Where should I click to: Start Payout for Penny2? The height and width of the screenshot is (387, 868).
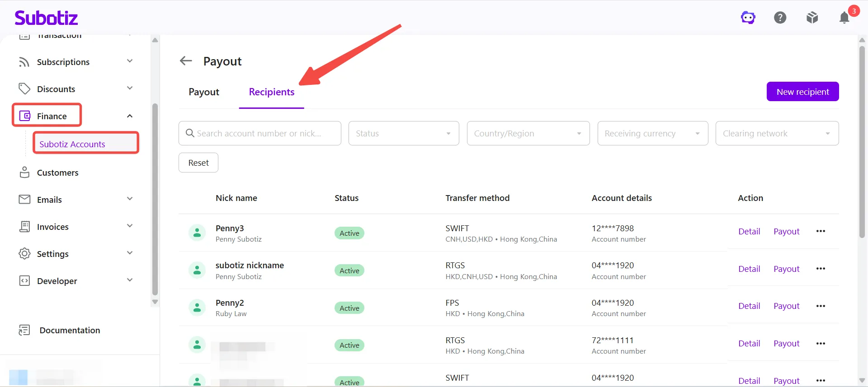[x=787, y=306]
